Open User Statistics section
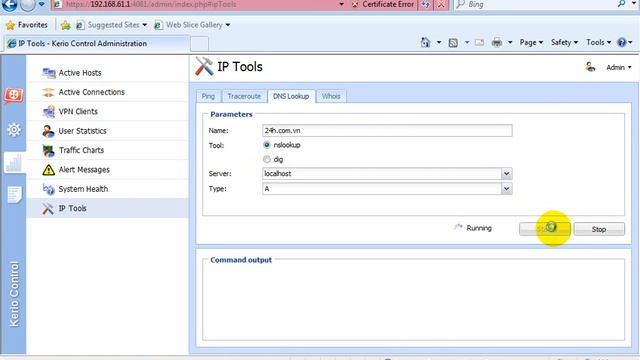The width and height of the screenshot is (640, 360). tap(107, 131)
